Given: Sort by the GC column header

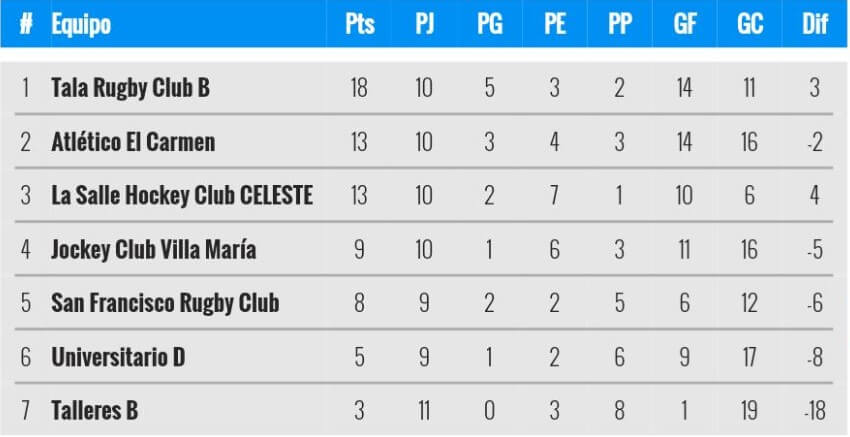Looking at the screenshot, I should [x=750, y=24].
